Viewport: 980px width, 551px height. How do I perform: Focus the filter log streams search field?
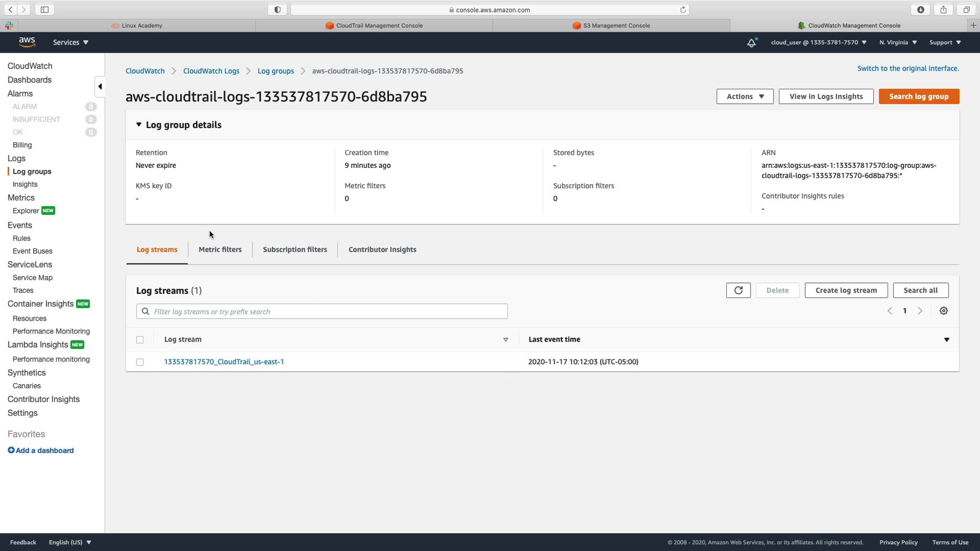[x=322, y=311]
